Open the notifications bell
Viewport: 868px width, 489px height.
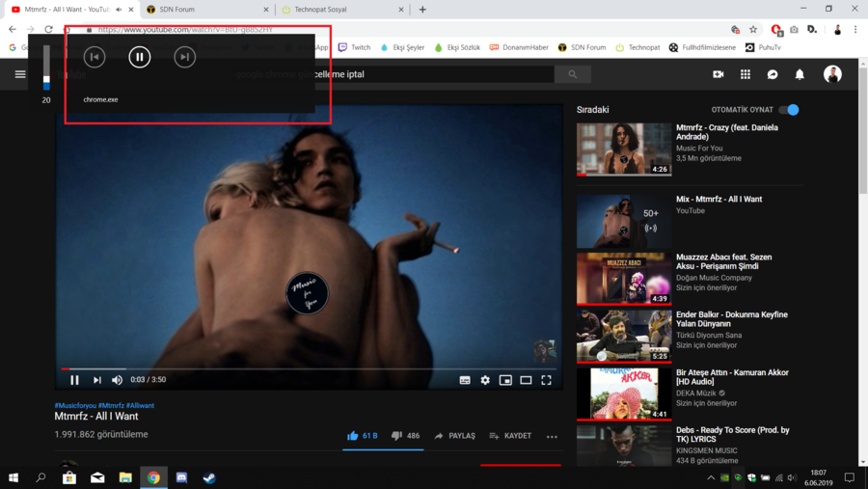[800, 74]
